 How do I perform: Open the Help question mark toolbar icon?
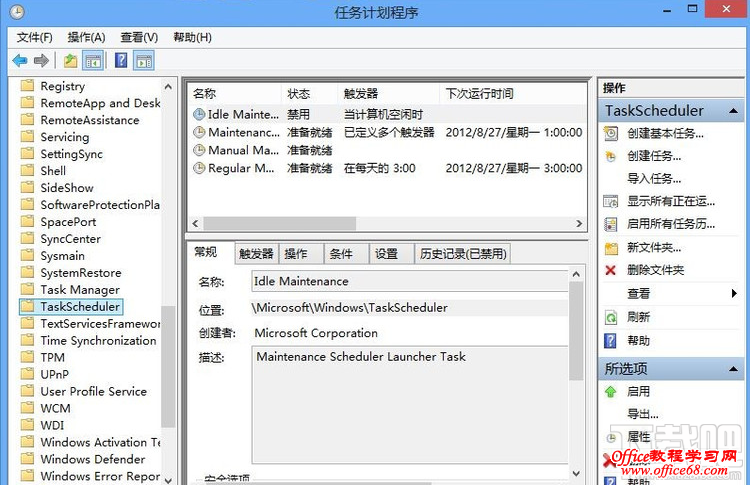point(121,61)
